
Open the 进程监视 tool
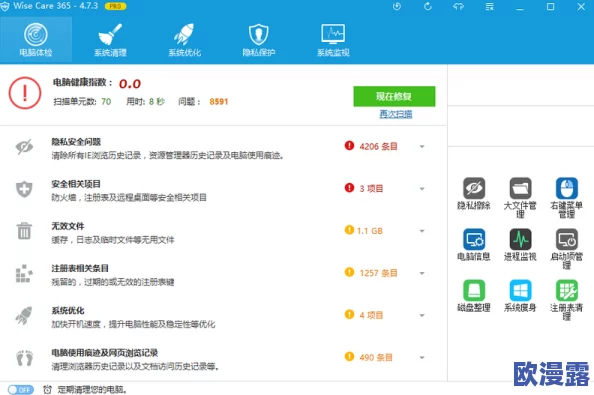pyautogui.click(x=520, y=245)
